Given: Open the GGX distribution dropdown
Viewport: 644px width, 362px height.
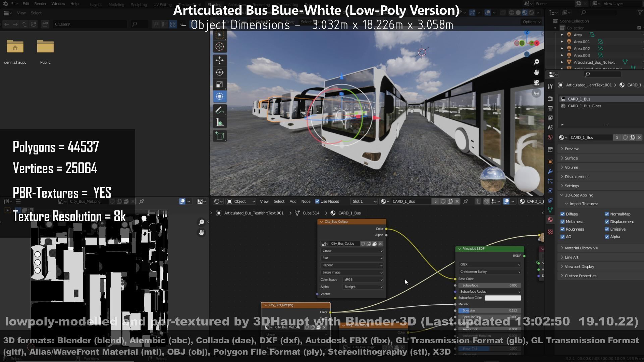Looking at the screenshot, I should pyautogui.click(x=489, y=264).
